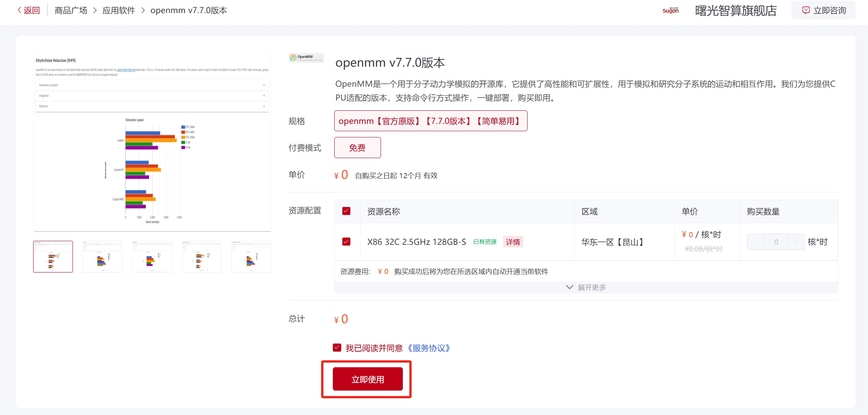Expand the Platforms accordion chevron in the preview image
The width and height of the screenshot is (868, 415).
(264, 106)
